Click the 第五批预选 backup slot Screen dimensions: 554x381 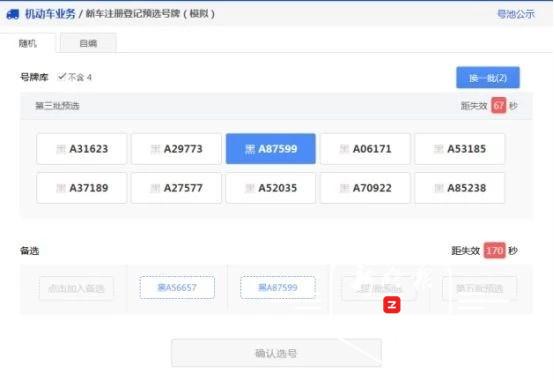coord(479,288)
